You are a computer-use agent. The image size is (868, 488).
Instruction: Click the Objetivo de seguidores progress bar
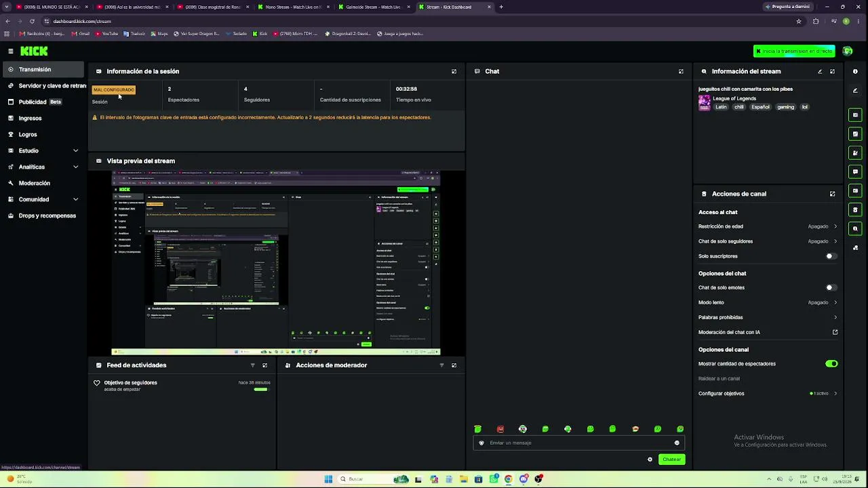260,390
